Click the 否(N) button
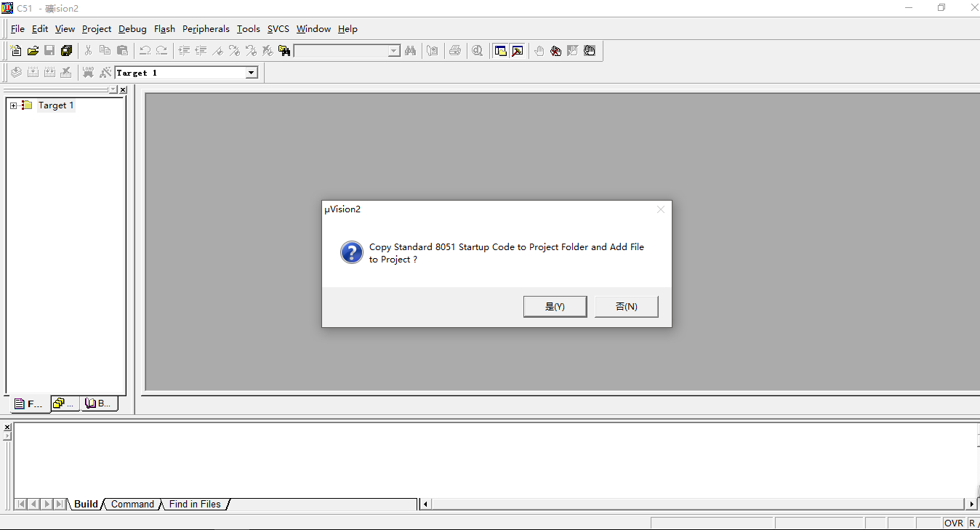Image resolution: width=980 pixels, height=530 pixels. pos(627,307)
